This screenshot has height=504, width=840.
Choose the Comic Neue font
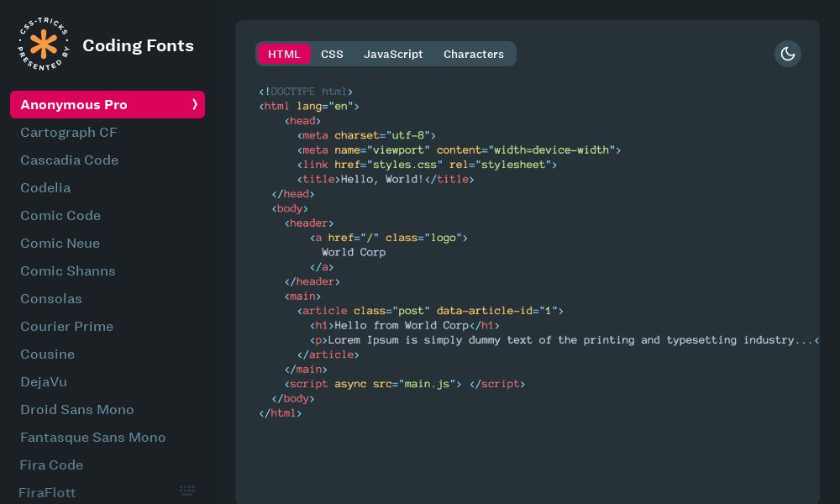60,244
